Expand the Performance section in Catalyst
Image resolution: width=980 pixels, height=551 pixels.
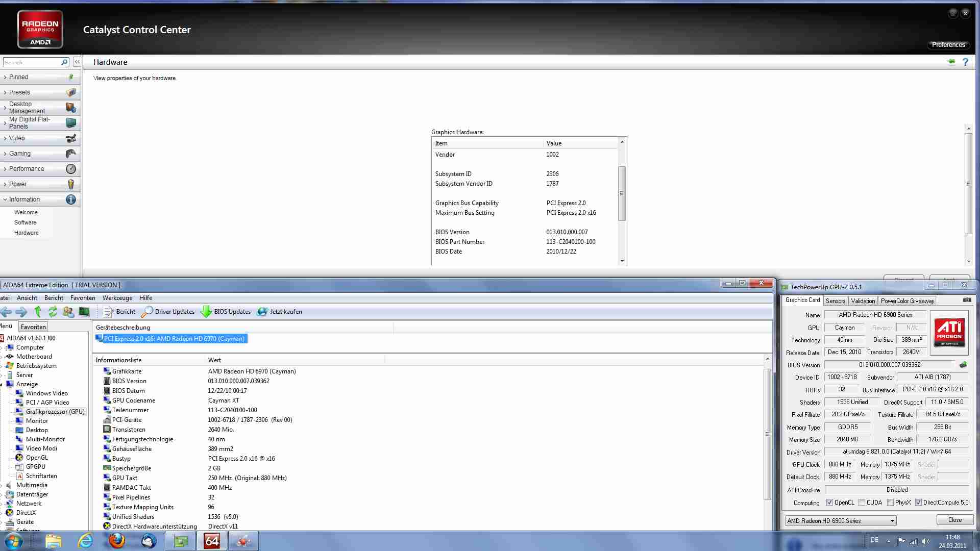point(40,169)
